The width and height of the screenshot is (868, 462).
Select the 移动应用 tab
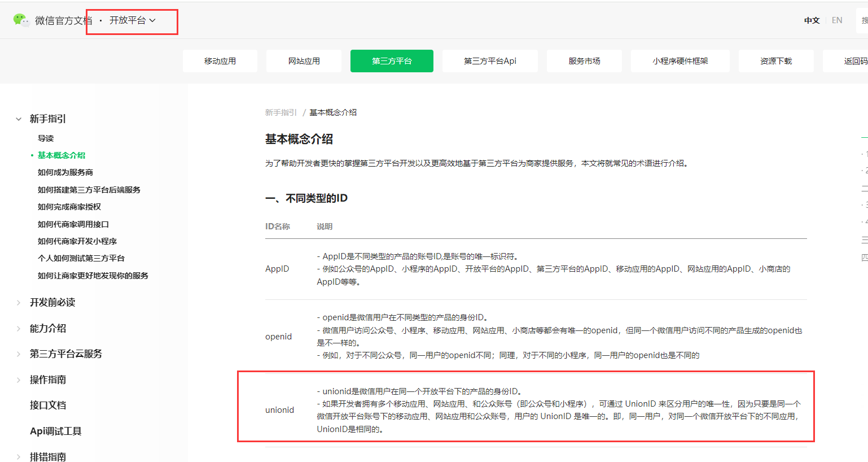(220, 61)
